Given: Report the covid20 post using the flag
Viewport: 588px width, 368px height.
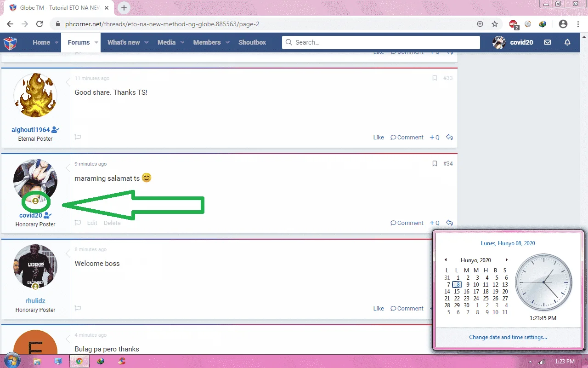Looking at the screenshot, I should tap(78, 223).
